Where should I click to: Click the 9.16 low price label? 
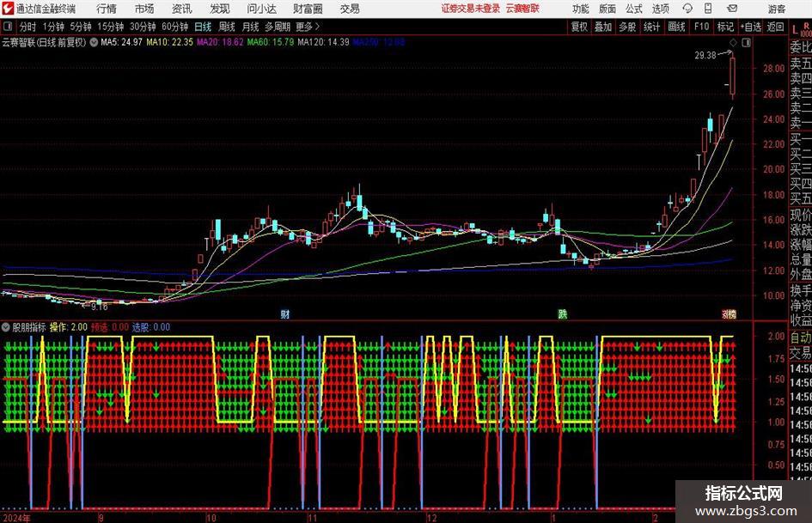coord(99,307)
